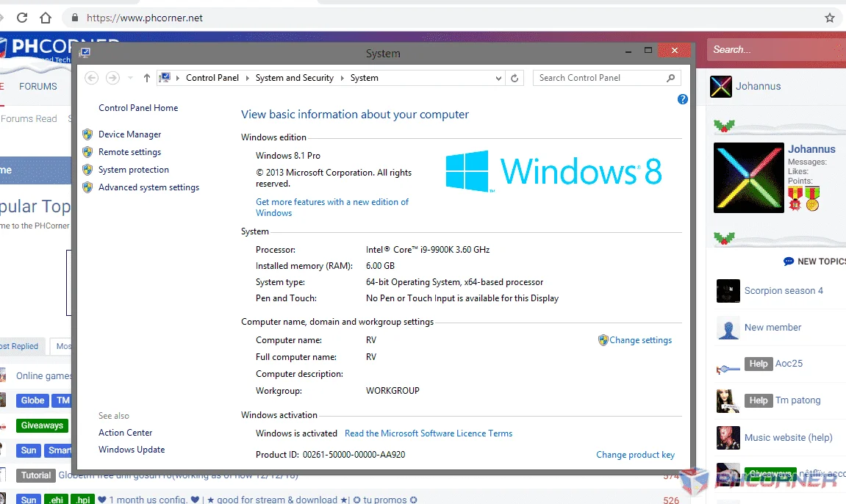
Task: Click the gold medal badge
Action: 812,198
